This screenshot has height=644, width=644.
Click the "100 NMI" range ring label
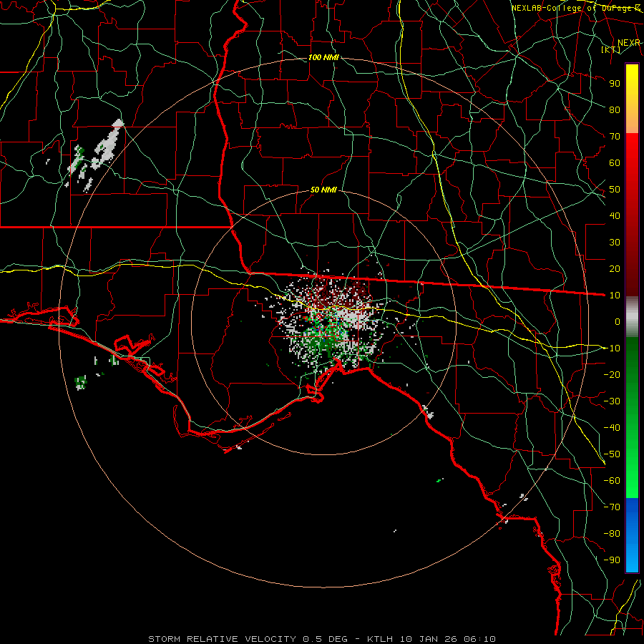point(323,57)
